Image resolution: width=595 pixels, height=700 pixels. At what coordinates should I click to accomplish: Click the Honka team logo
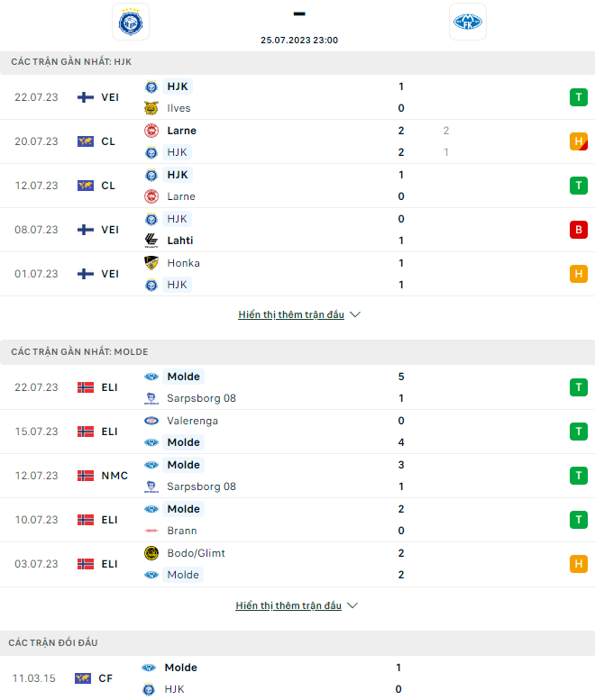[x=151, y=263]
